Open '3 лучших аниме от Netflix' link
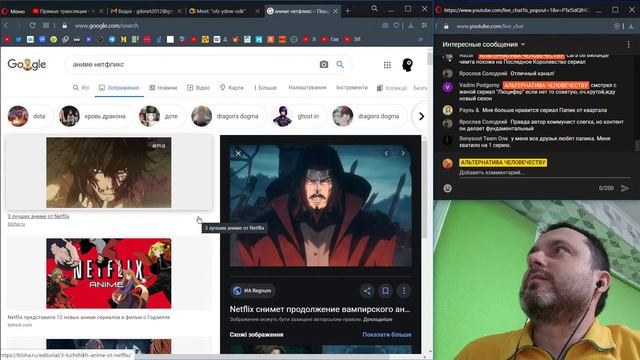This screenshot has width=640, height=360. coord(38,216)
